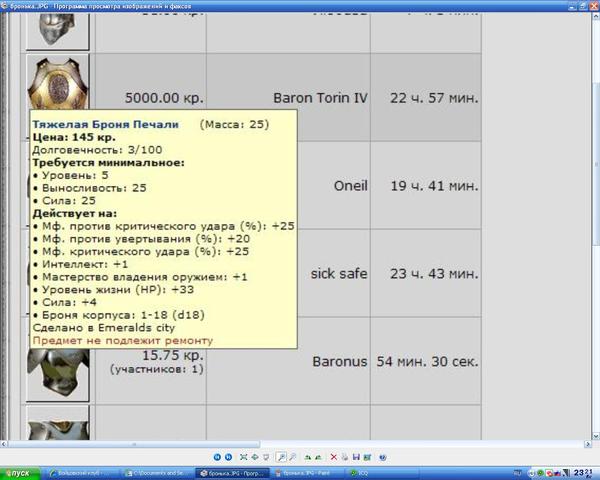Screen dimensions: 600x480
Task: Switch to броныка.JPG - Paint taskbar button
Action: 307,473
